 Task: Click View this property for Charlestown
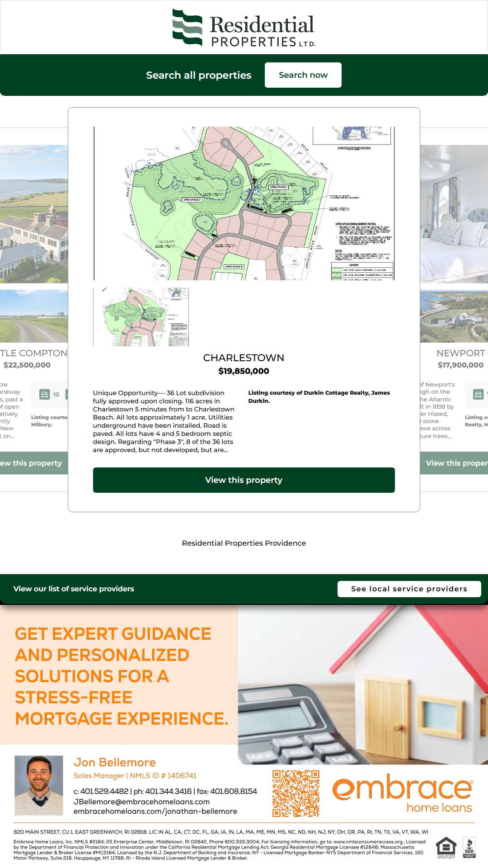pyautogui.click(x=244, y=480)
